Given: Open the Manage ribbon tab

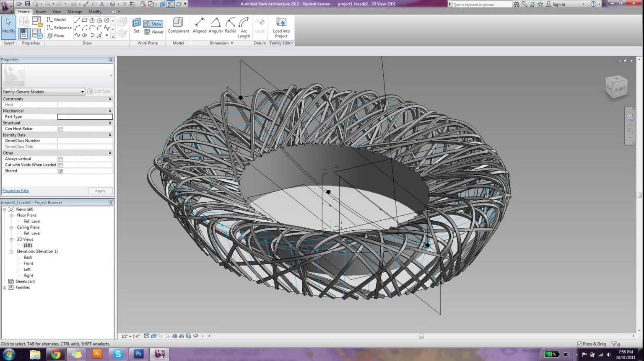Looking at the screenshot, I should point(75,12).
